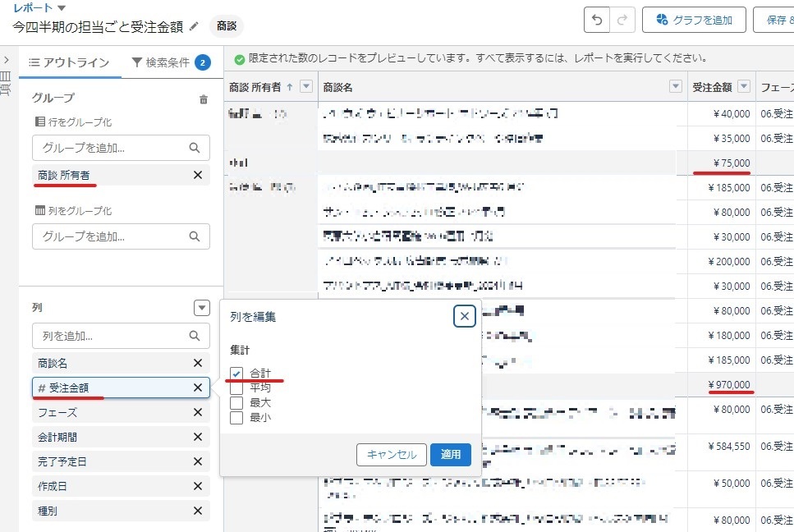This screenshot has width=794, height=532.
Task: Select the フェーズ column item
Action: (121, 412)
